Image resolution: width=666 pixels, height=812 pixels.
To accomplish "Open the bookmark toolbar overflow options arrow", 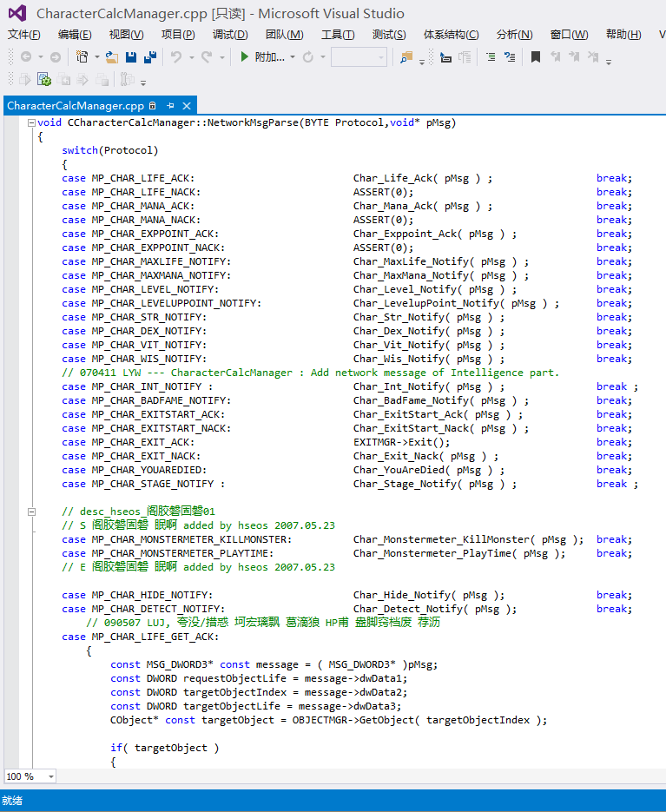I will tap(609, 62).
